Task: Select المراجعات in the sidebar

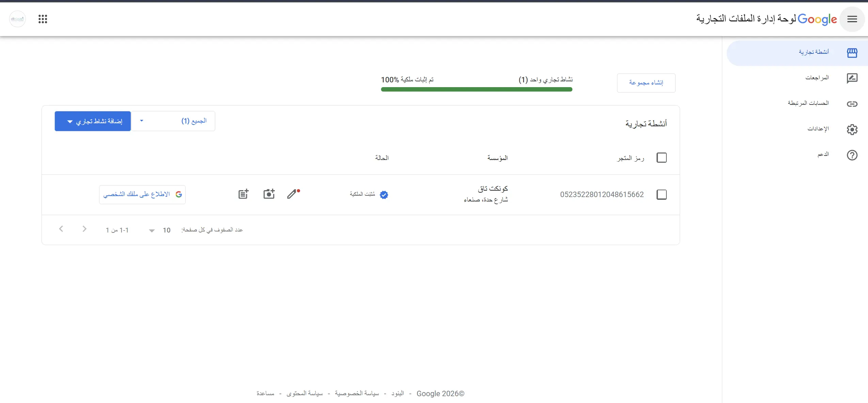Action: tap(797, 78)
